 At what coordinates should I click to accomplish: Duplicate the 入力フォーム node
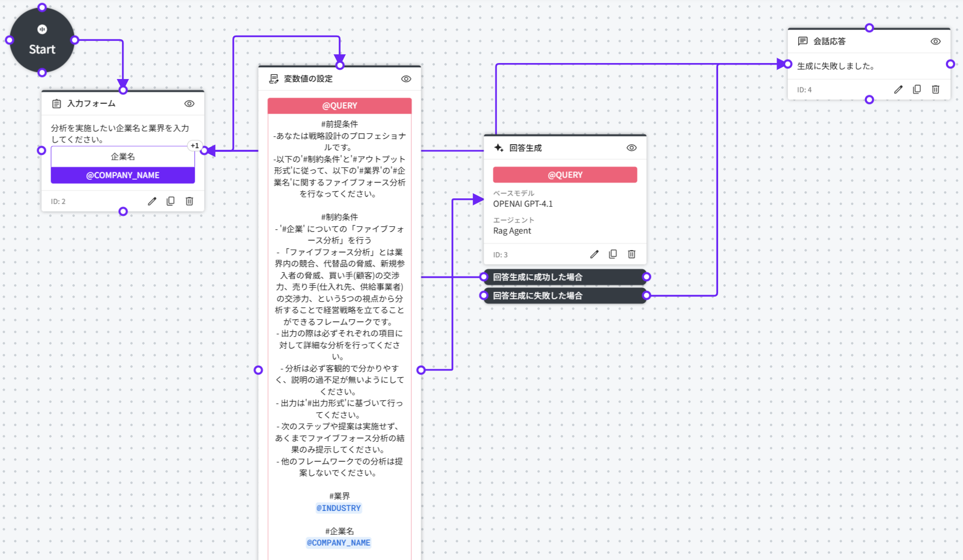[170, 201]
